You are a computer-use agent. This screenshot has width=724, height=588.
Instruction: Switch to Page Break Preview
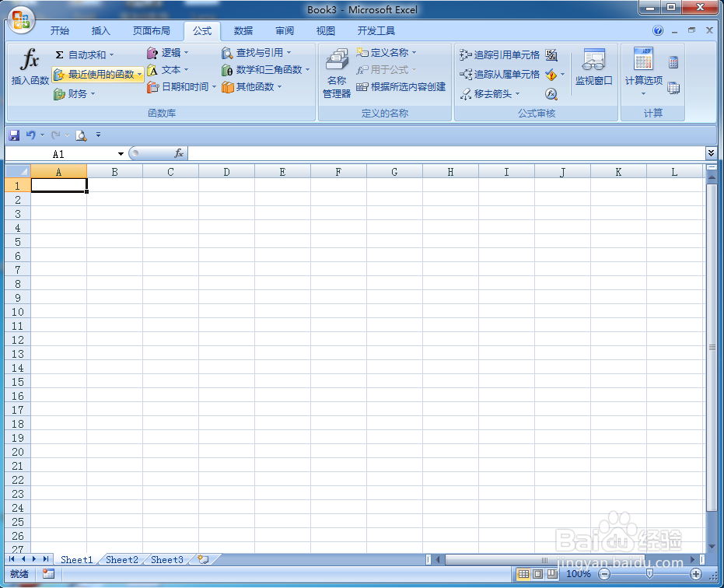(552, 574)
